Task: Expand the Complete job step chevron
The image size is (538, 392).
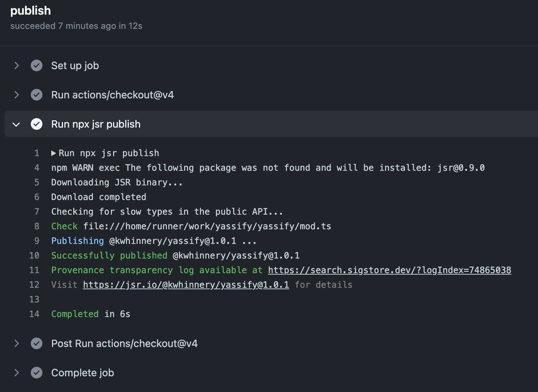Action: (16, 373)
